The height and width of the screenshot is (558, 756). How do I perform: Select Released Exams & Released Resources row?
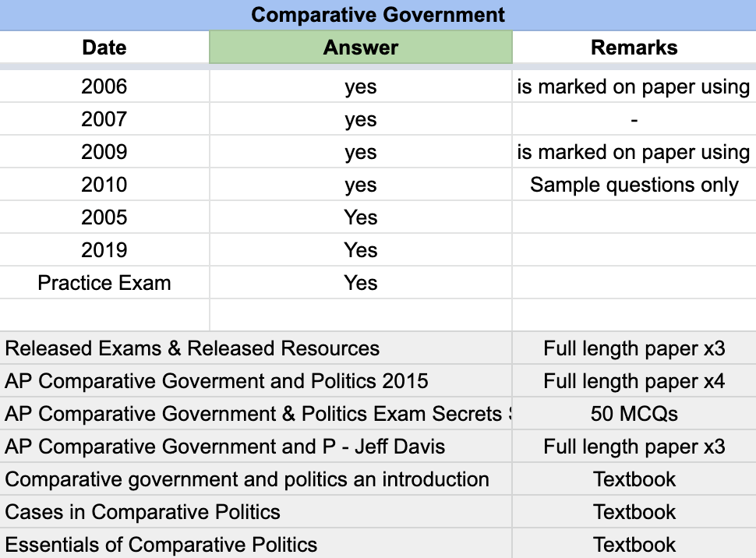point(193,348)
